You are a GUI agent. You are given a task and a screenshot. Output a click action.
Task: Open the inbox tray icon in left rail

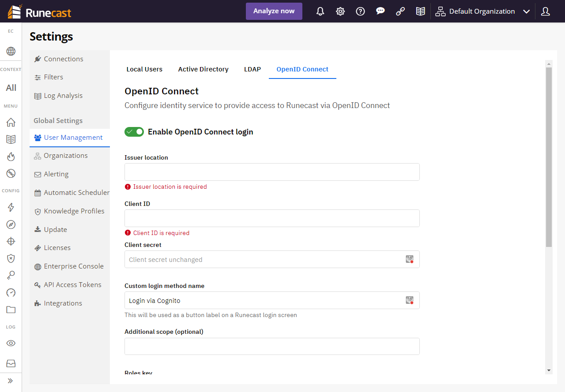(x=11, y=363)
